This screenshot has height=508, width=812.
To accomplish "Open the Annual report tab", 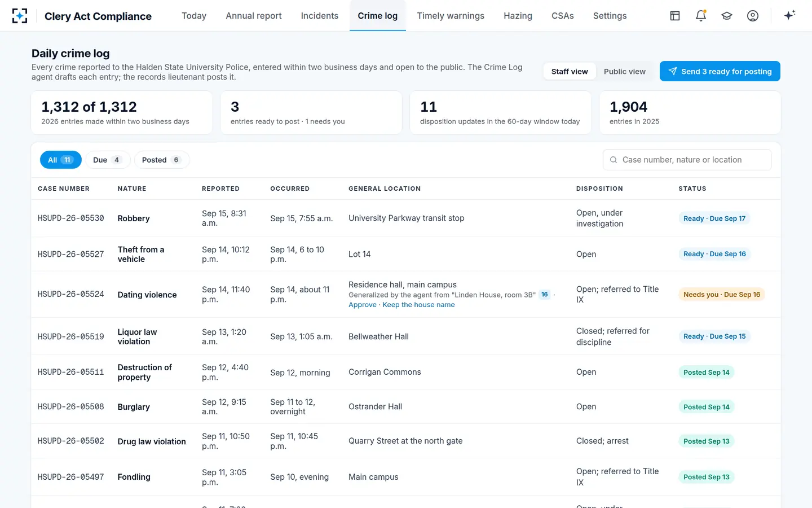I will tap(254, 16).
